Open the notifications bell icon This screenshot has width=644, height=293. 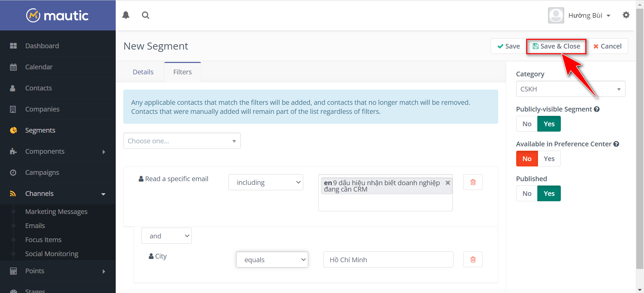(126, 15)
